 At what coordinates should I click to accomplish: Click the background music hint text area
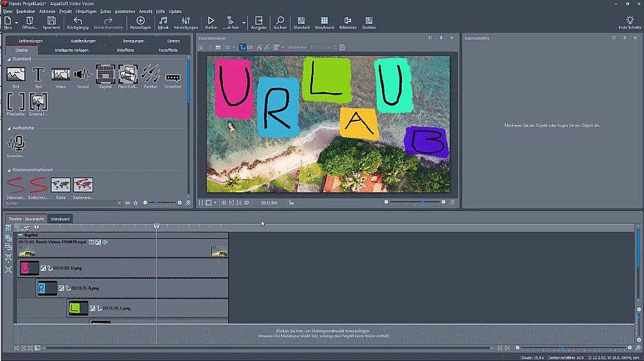[322, 333]
